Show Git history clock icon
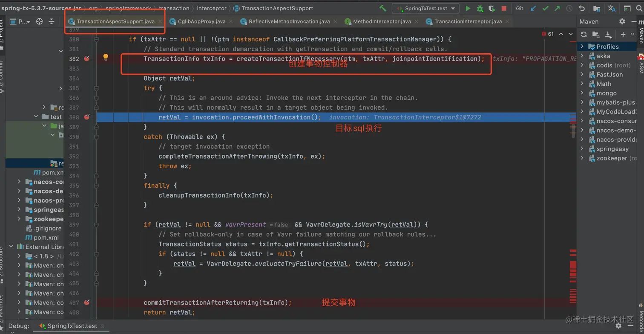 569,8
